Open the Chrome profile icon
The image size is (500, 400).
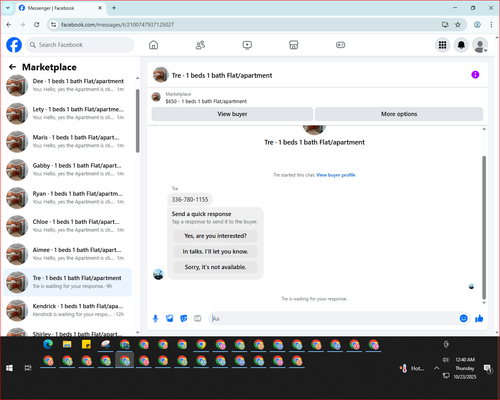pos(477,24)
